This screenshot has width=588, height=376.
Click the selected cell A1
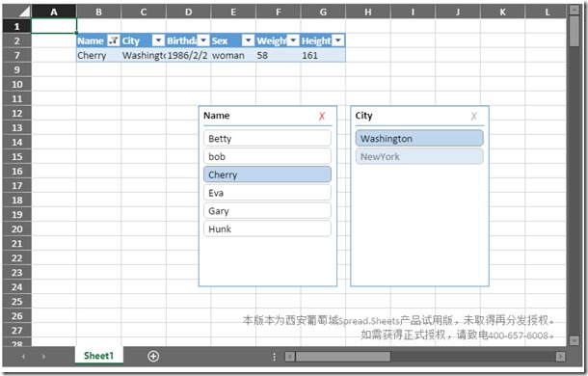pyautogui.click(x=54, y=26)
